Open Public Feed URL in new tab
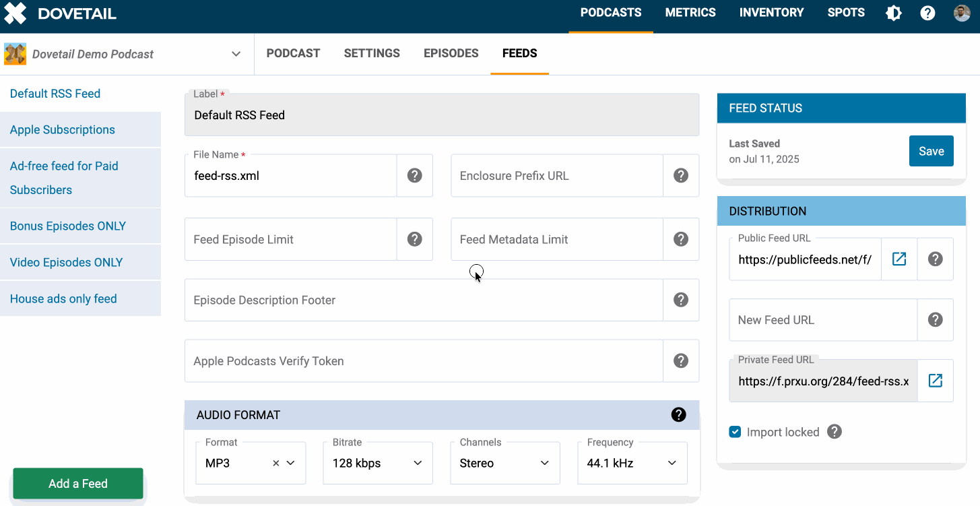The height and width of the screenshot is (506, 980). pos(899,259)
